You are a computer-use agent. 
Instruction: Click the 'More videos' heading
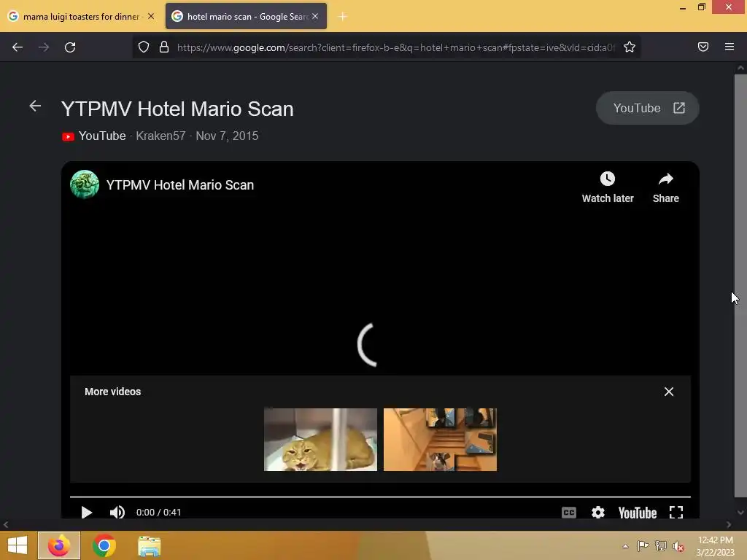[113, 392]
